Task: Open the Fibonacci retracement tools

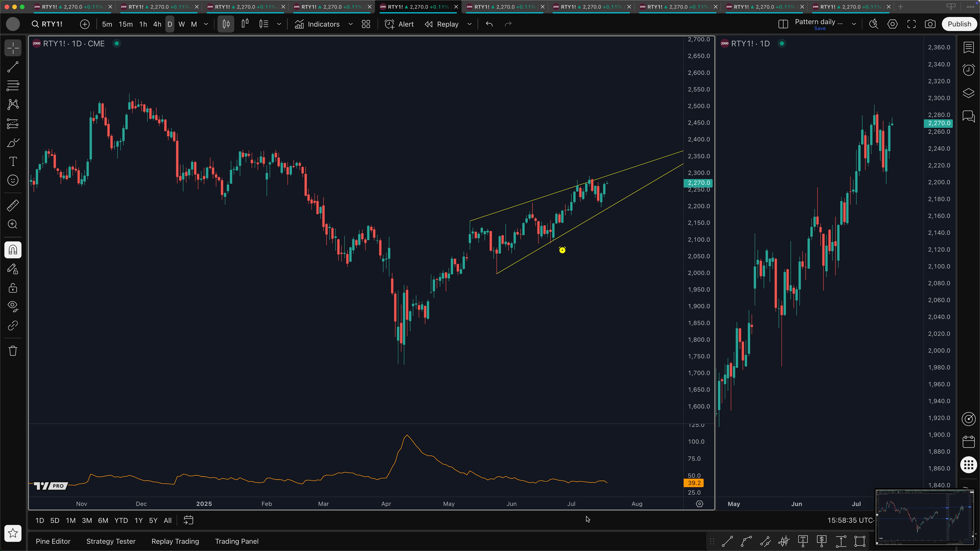Action: 13,85
